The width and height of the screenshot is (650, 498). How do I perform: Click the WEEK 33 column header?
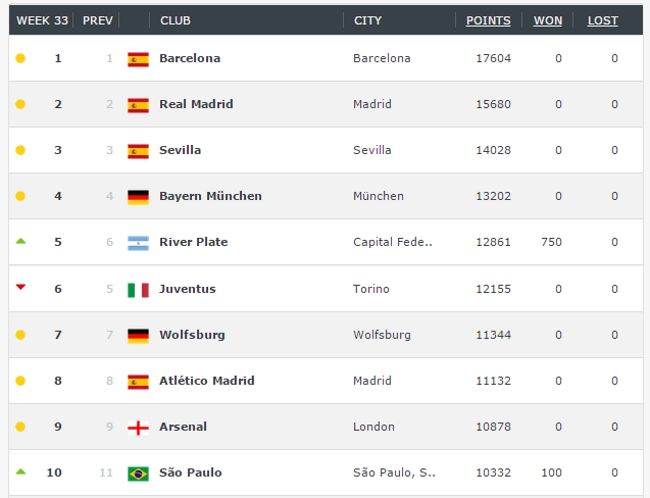[x=40, y=21]
